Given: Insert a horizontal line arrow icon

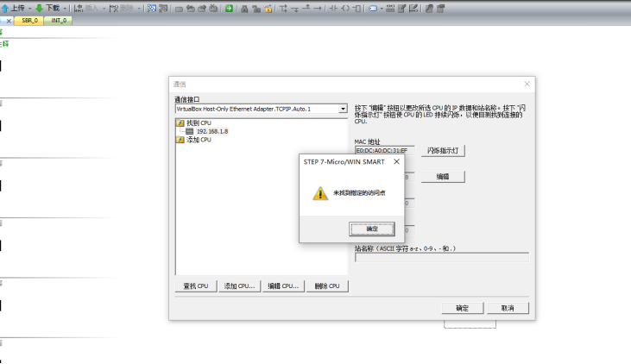Looking at the screenshot, I should pos(318,8).
